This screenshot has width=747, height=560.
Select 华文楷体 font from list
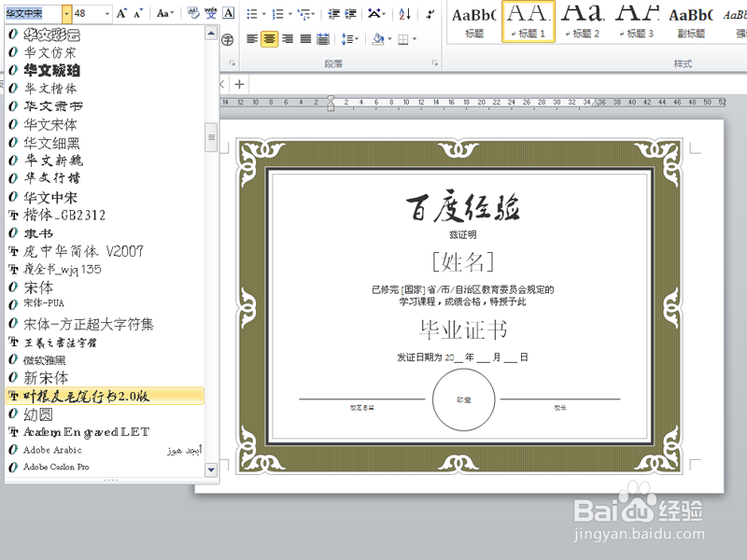[105, 89]
